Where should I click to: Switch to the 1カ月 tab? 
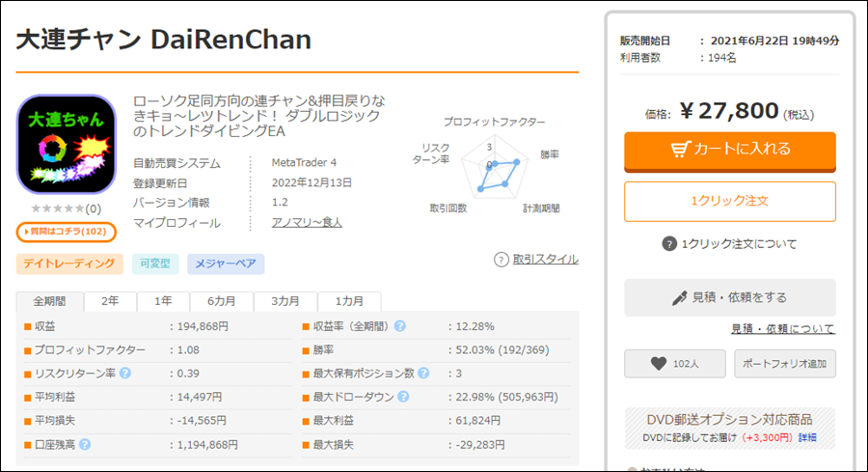click(x=349, y=301)
